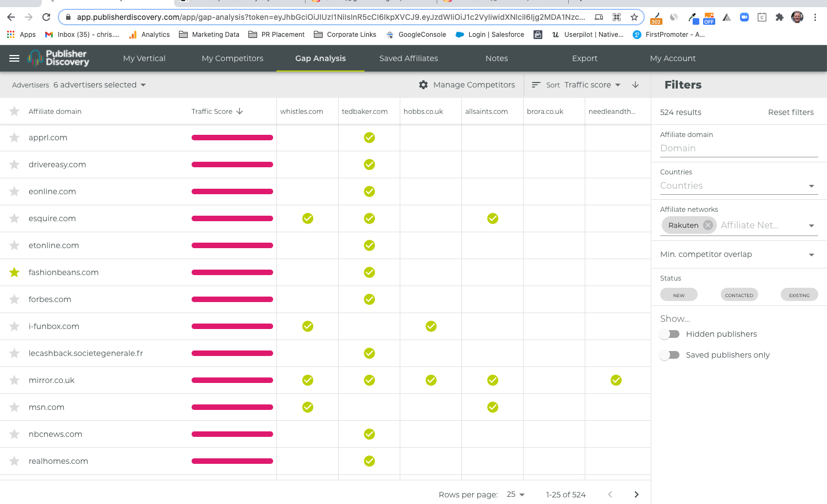Viewport: 827px width, 504px height.
Task: Open the Analytics bookmark
Action: (149, 35)
